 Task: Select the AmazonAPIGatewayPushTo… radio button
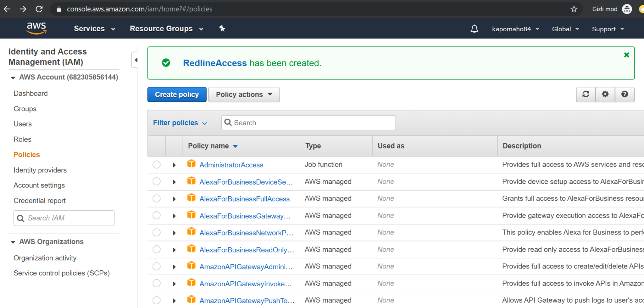click(157, 300)
